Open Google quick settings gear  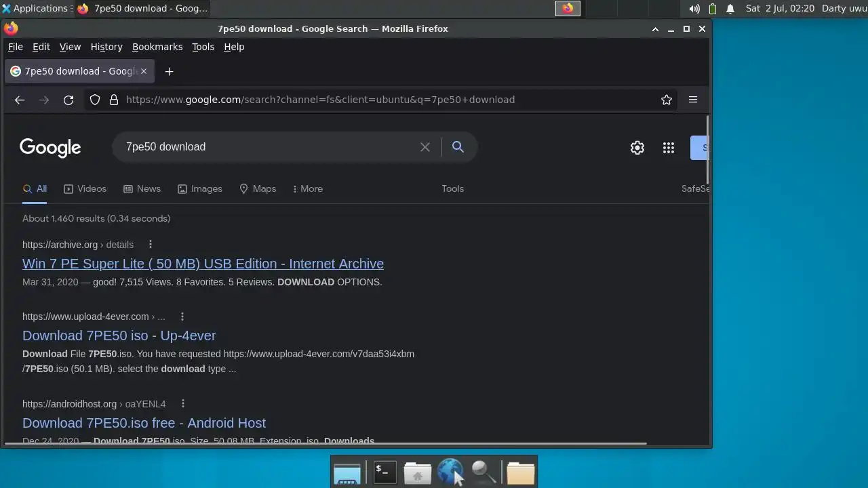[x=637, y=148]
